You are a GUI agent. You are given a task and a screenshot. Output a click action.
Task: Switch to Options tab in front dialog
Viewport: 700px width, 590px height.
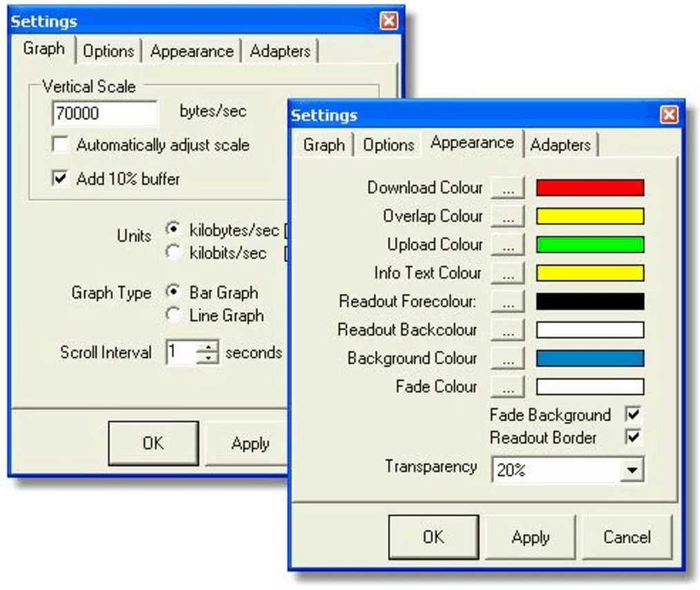click(389, 145)
